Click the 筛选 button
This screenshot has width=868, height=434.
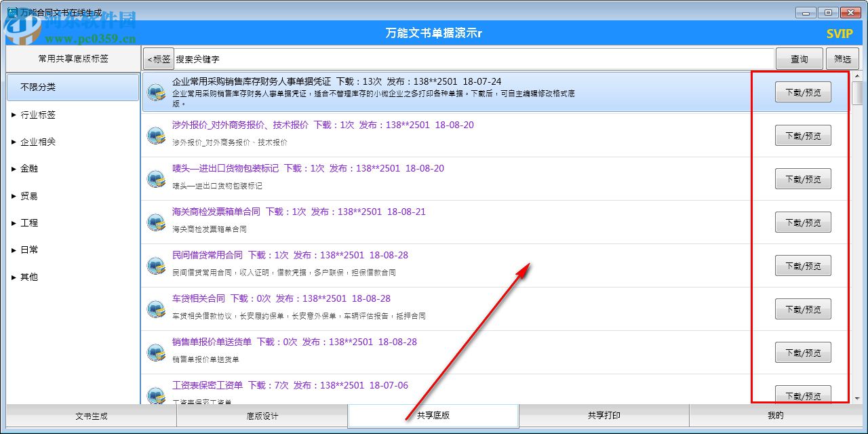tap(842, 58)
